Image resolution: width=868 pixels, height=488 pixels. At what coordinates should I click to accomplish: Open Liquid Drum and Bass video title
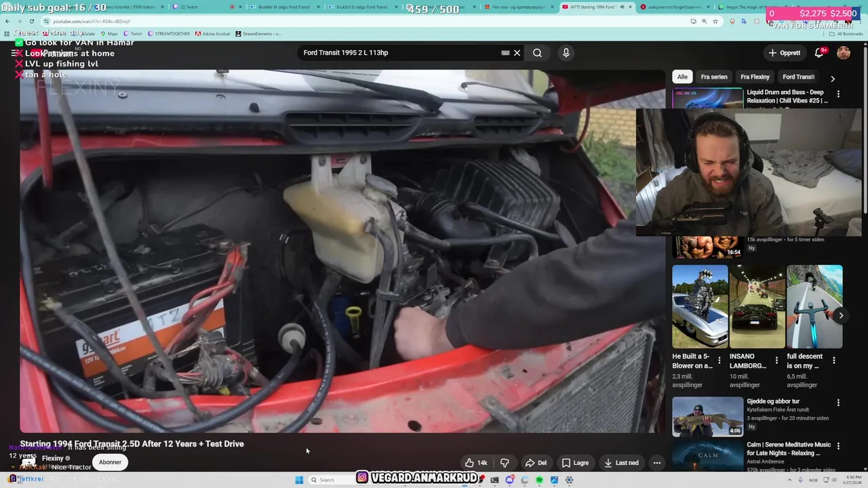(787, 96)
